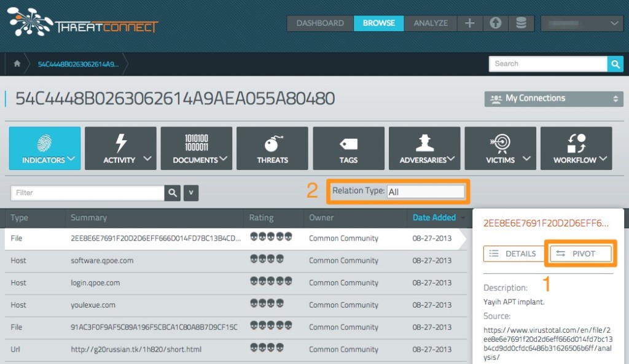The width and height of the screenshot is (629, 364).
Task: Open the Adversaries tile
Action: coord(424,148)
